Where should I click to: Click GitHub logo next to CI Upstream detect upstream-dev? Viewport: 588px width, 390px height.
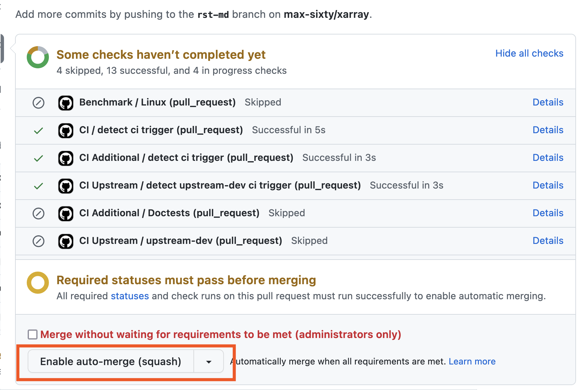66,186
